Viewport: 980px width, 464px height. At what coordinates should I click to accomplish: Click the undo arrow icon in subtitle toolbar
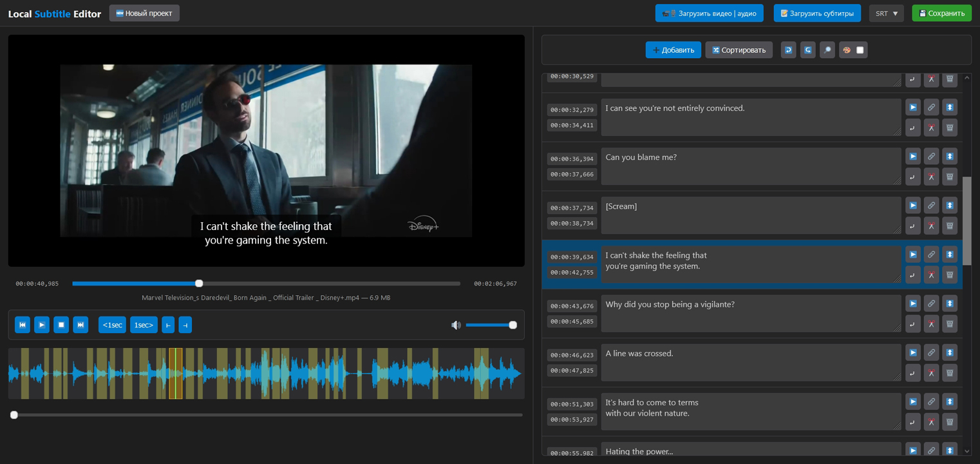click(788, 50)
